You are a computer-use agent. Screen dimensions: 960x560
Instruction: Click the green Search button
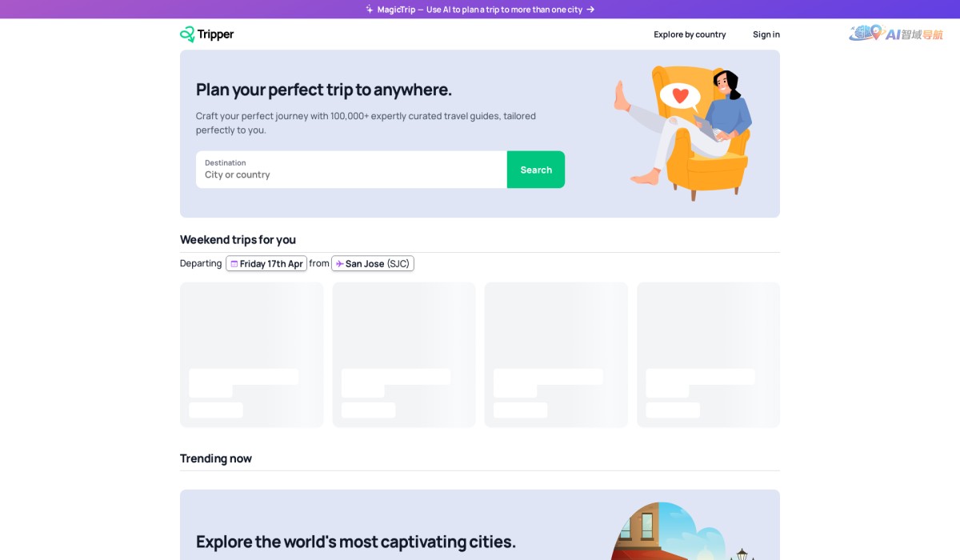(x=536, y=170)
